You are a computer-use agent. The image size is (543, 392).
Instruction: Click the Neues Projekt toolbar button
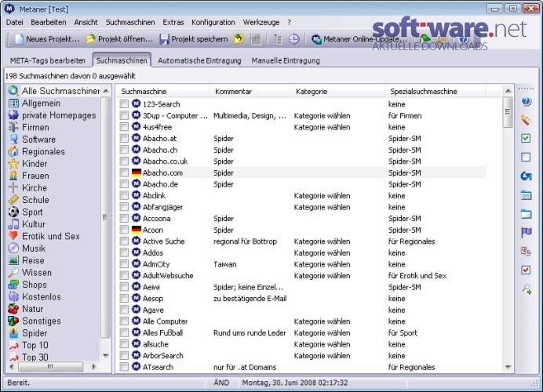pyautogui.click(x=47, y=39)
